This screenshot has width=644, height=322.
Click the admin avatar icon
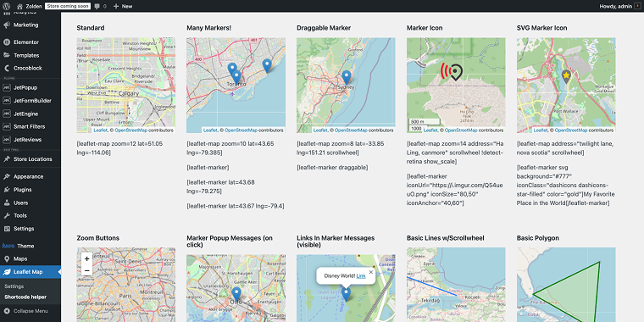click(x=637, y=6)
